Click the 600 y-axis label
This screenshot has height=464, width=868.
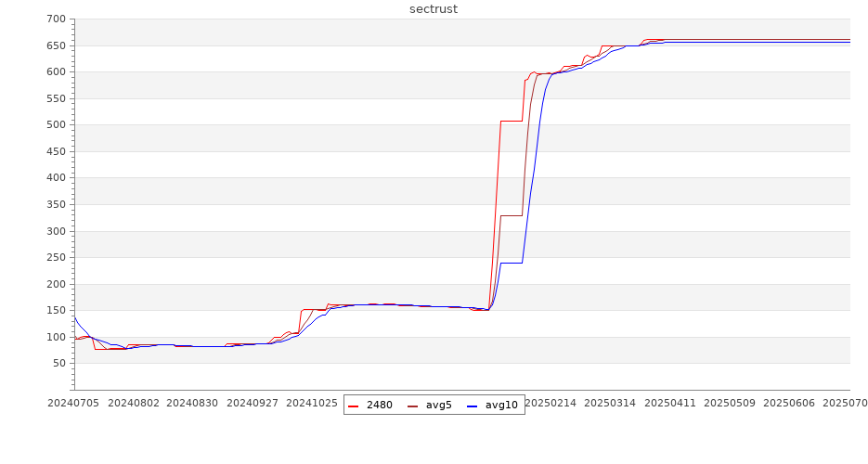coord(57,71)
